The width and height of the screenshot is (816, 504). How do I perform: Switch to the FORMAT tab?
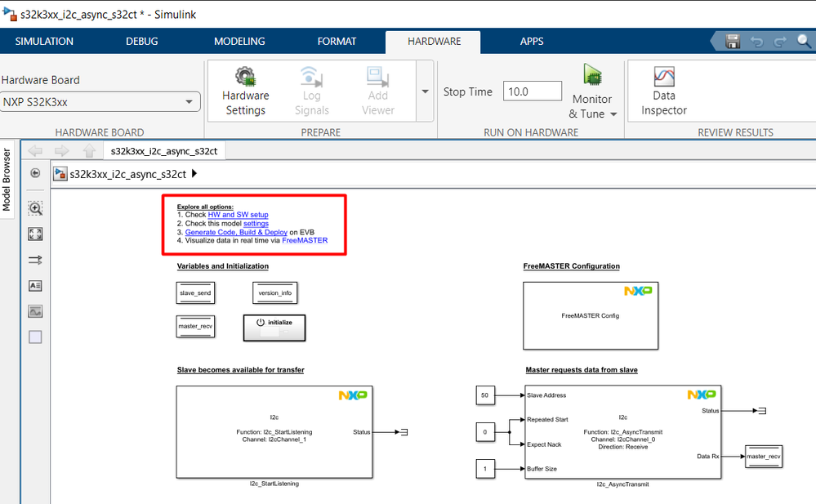pyautogui.click(x=337, y=41)
